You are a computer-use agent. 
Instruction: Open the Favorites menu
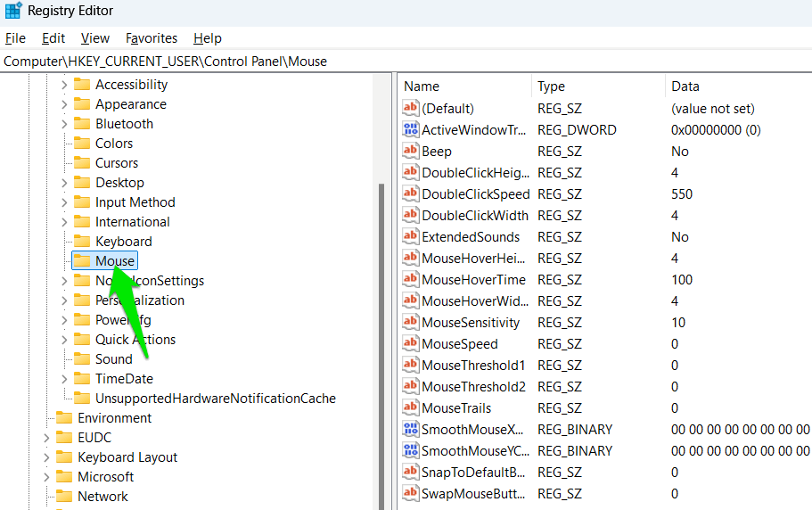point(152,38)
